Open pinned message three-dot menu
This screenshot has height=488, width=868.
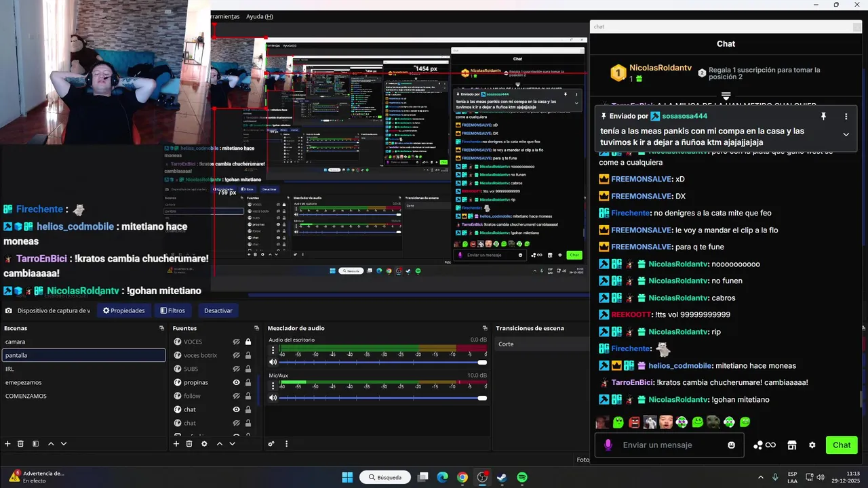[x=846, y=117]
